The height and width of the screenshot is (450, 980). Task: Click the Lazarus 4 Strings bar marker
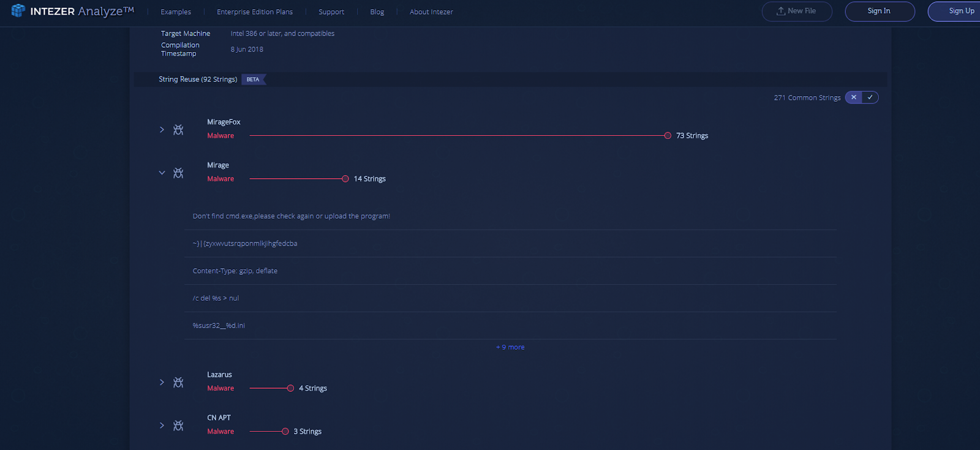291,388
